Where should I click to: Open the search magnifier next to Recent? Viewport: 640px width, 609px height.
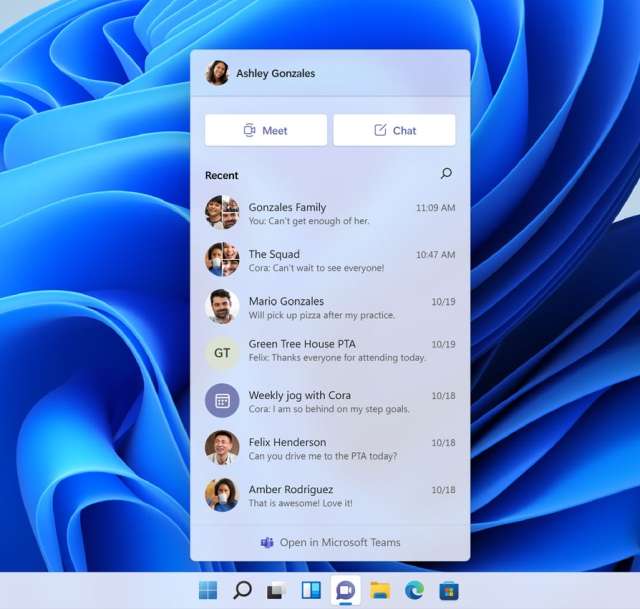point(446,174)
